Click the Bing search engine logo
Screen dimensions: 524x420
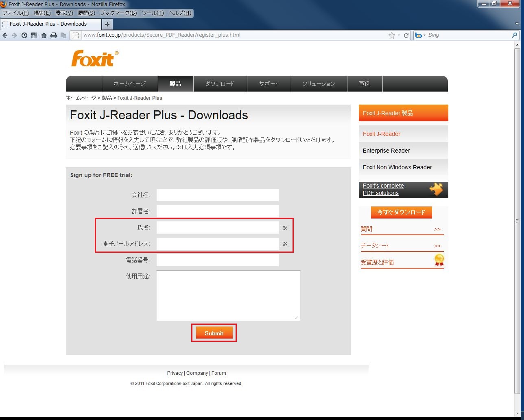(418, 35)
